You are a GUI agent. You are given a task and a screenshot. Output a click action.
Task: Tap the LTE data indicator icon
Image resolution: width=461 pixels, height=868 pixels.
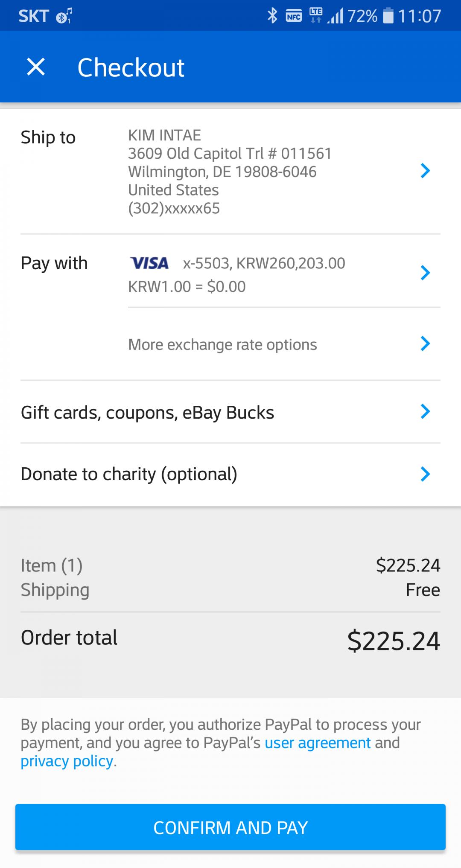[x=316, y=15]
